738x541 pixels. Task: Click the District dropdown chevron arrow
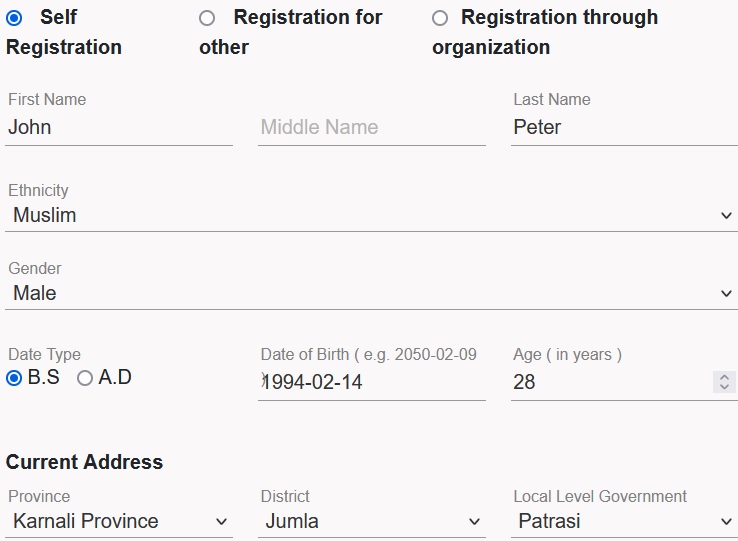pos(475,522)
